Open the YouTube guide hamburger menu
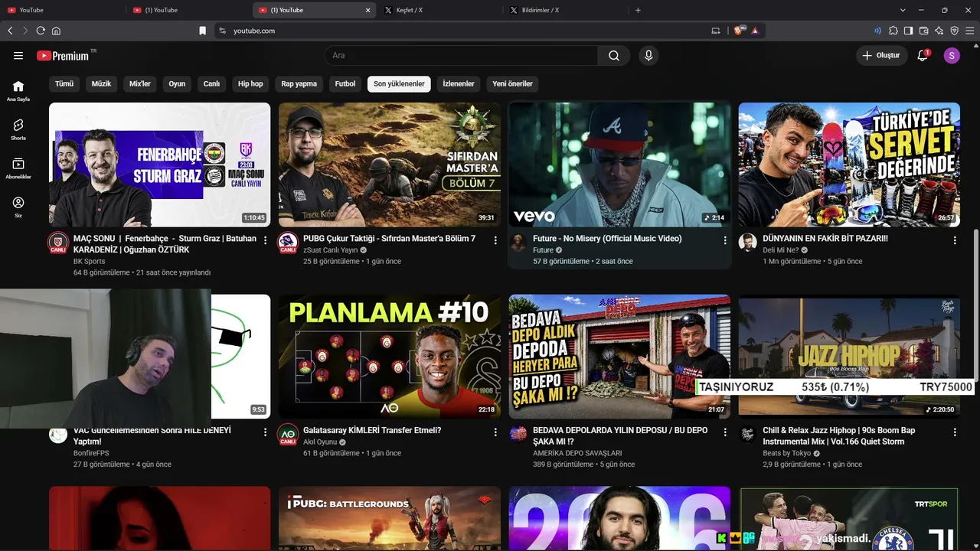Image resolution: width=980 pixels, height=551 pixels. [x=18, y=56]
